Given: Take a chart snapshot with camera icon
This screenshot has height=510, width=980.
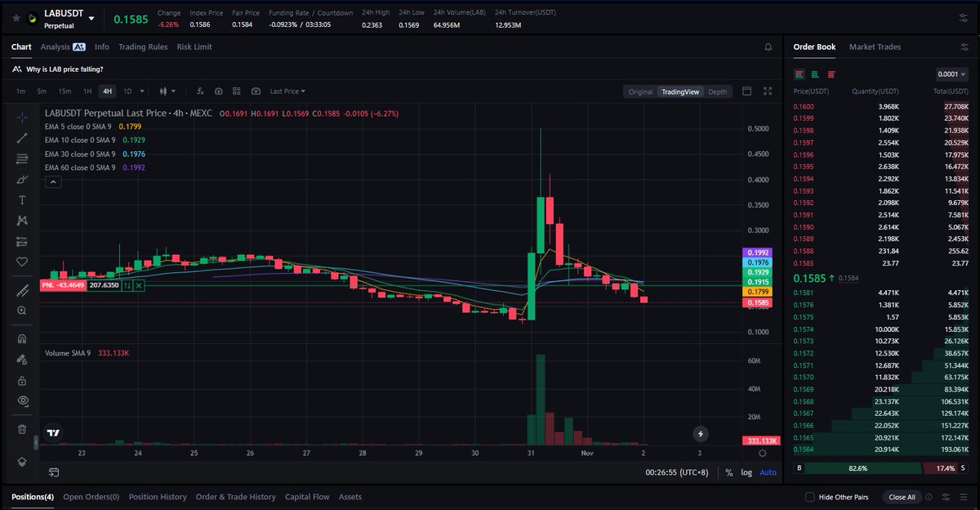Looking at the screenshot, I should pyautogui.click(x=256, y=92).
